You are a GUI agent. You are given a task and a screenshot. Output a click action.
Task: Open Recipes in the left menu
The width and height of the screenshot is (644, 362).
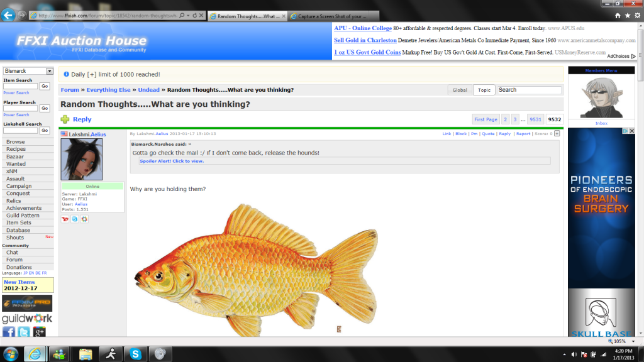click(16, 149)
